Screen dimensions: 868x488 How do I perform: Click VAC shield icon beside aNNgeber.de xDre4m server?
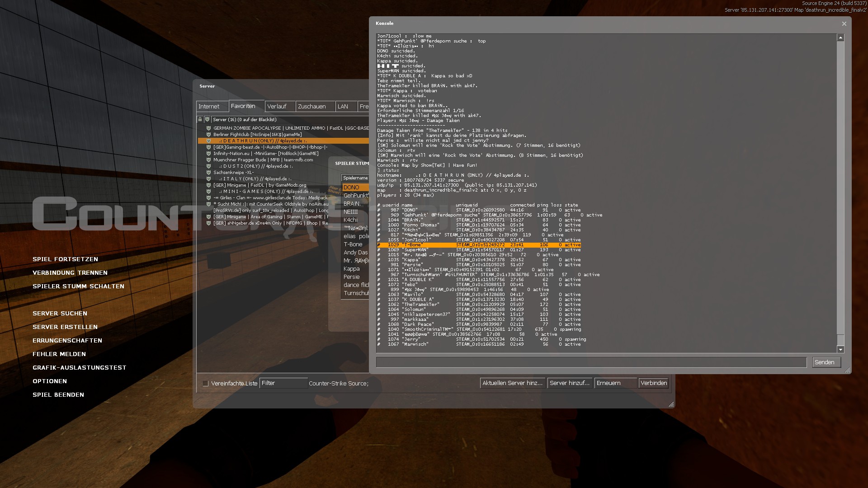[x=208, y=223]
